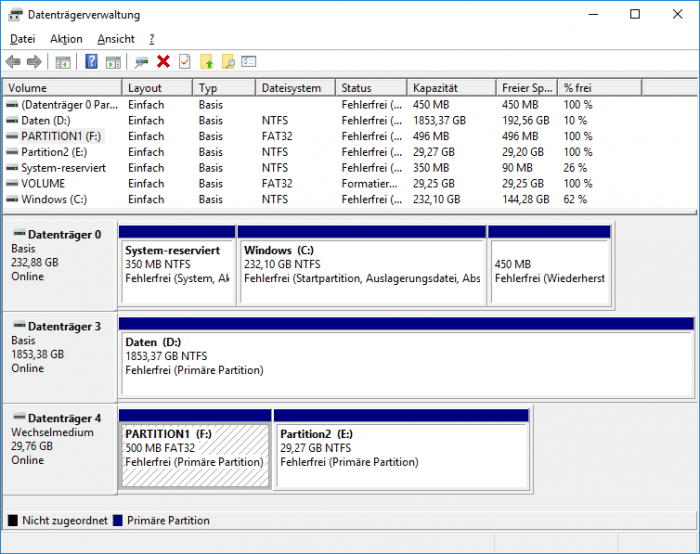Toggle the console tree pane icon

click(63, 62)
